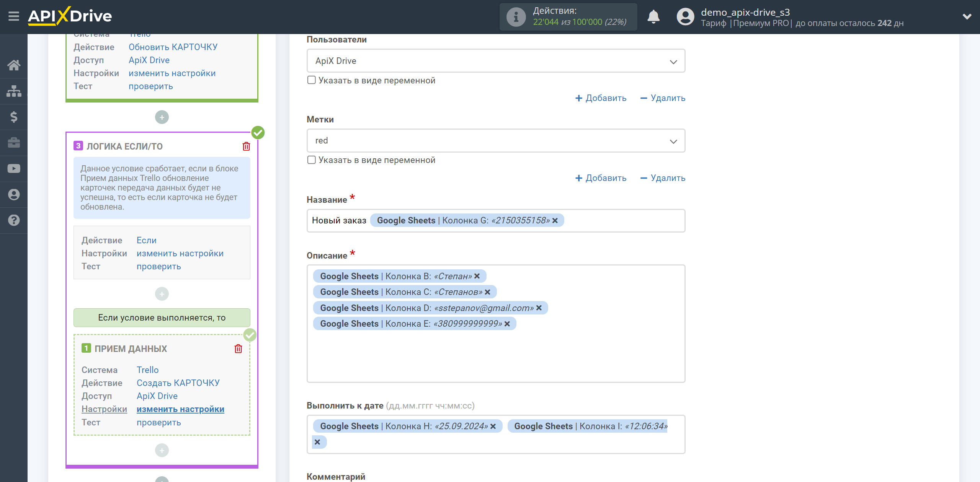
Task: Open the Метки red dropdown
Action: coord(496,140)
